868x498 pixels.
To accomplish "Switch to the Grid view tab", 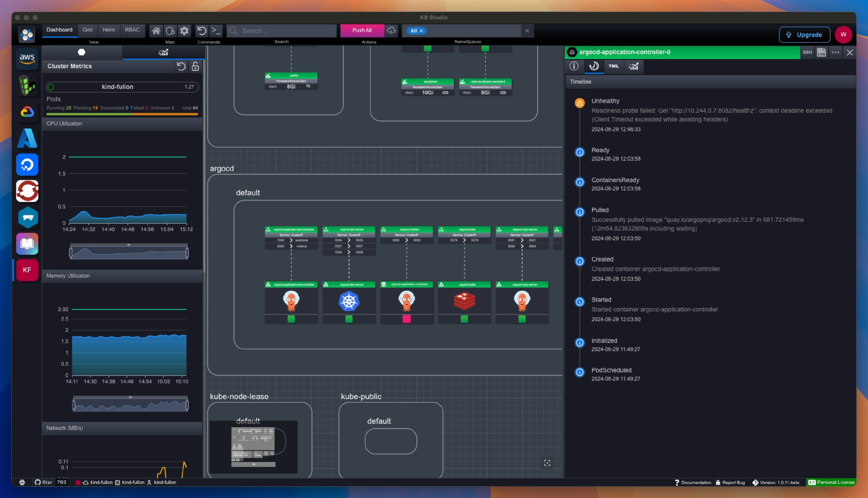I will point(87,30).
